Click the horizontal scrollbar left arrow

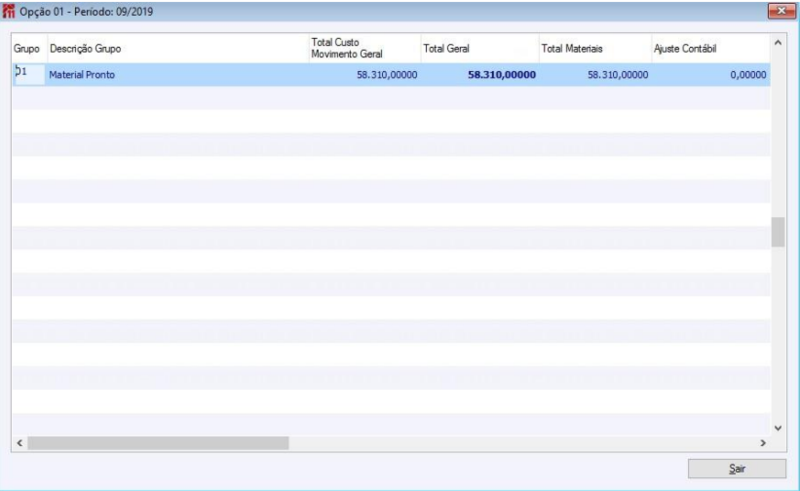[x=19, y=443]
